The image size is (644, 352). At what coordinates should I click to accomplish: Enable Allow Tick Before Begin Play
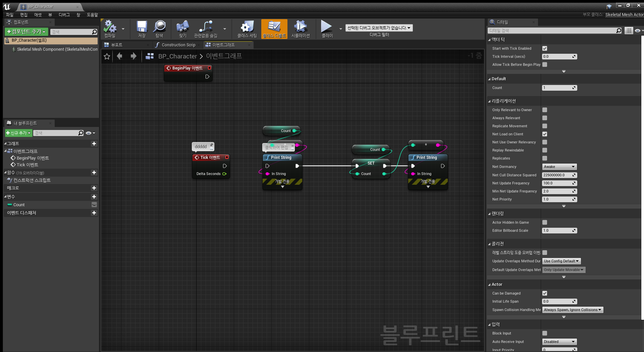[545, 64]
